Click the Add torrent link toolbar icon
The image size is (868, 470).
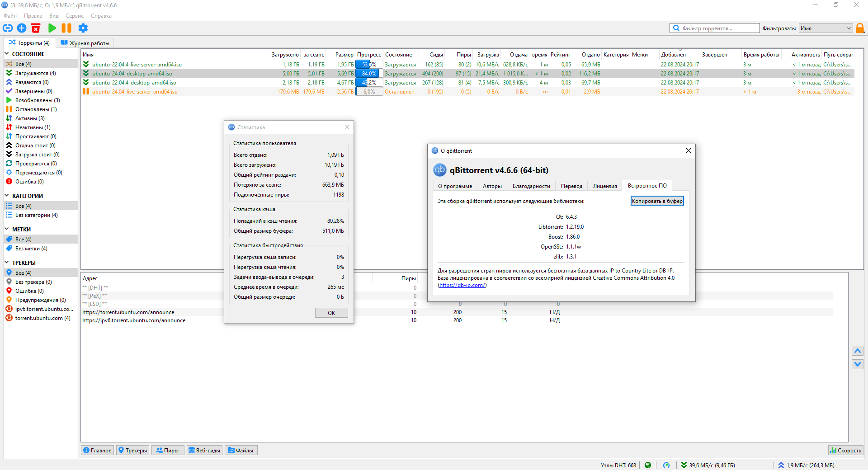click(8, 28)
